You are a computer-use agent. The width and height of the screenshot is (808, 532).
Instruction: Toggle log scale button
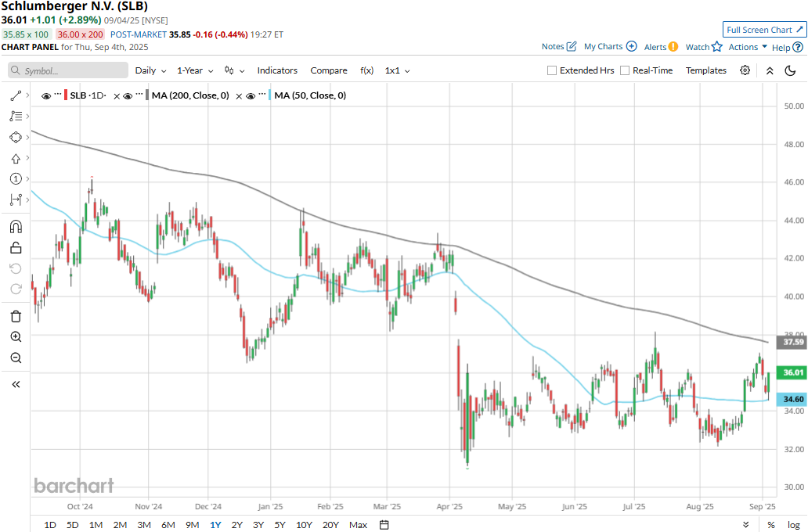click(x=794, y=525)
